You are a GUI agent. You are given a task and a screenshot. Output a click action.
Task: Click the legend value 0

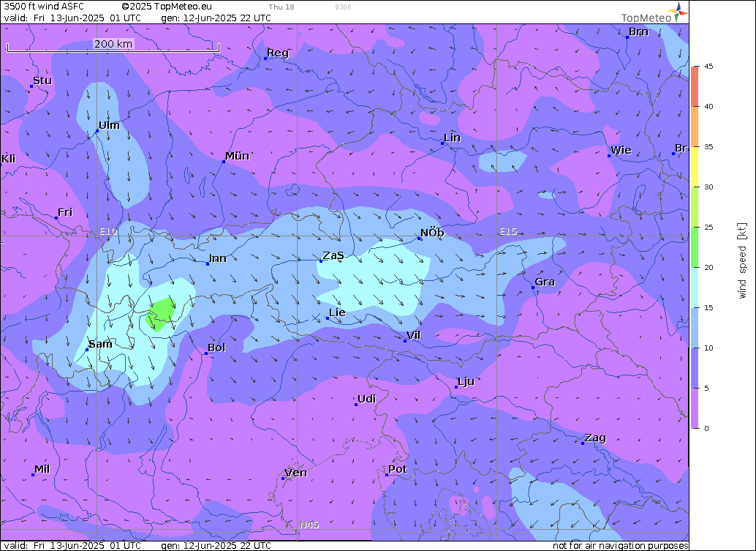coord(706,429)
